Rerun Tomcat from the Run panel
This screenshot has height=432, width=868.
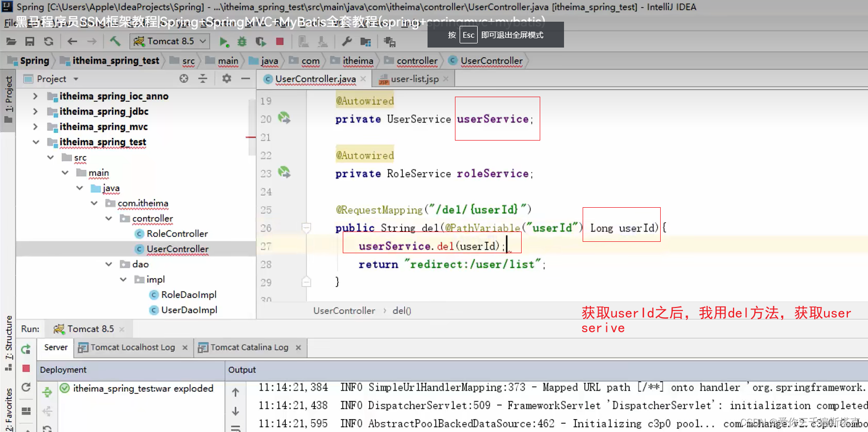coord(26,349)
